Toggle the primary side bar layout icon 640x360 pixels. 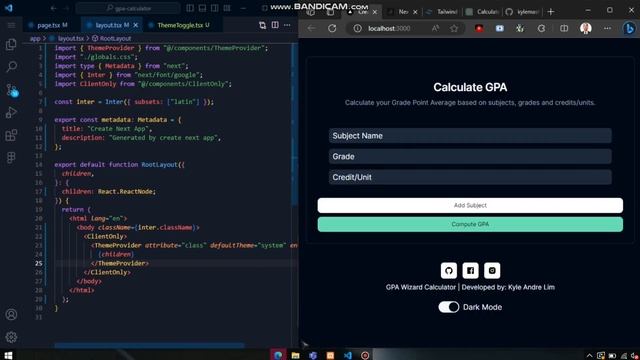point(190,8)
